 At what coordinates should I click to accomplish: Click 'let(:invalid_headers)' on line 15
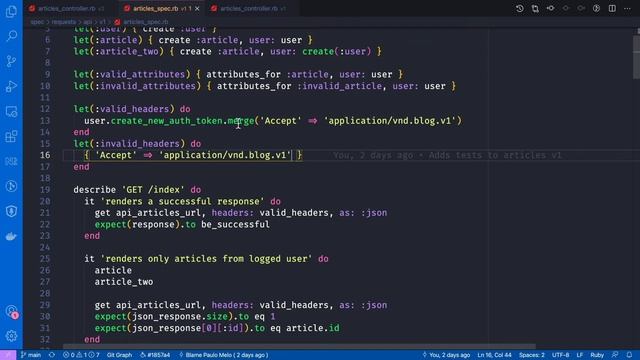(x=129, y=144)
